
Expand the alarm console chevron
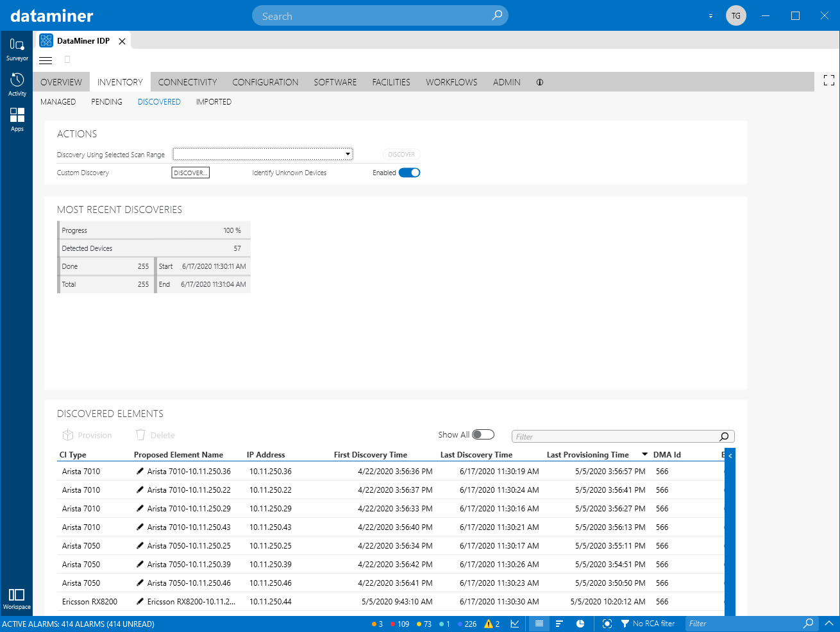(x=828, y=624)
